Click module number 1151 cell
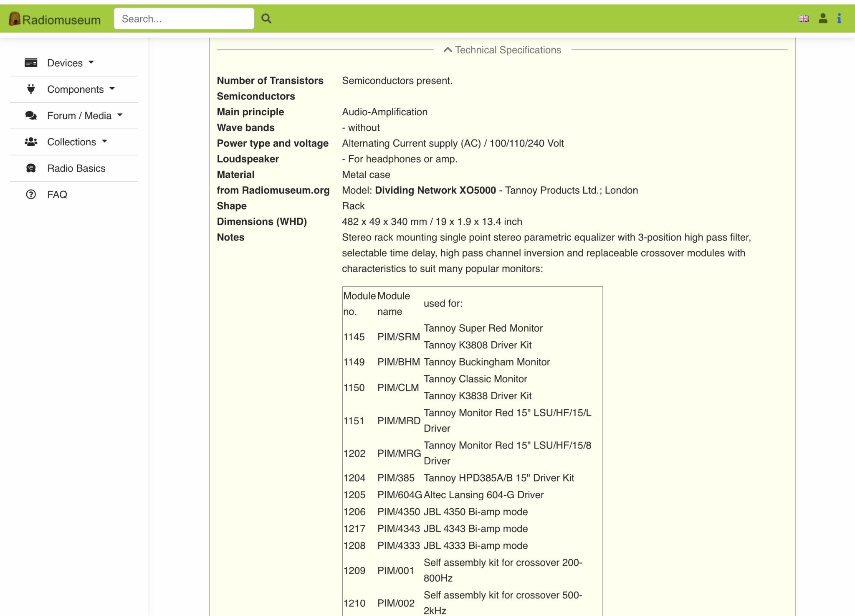855x616 pixels. (354, 421)
